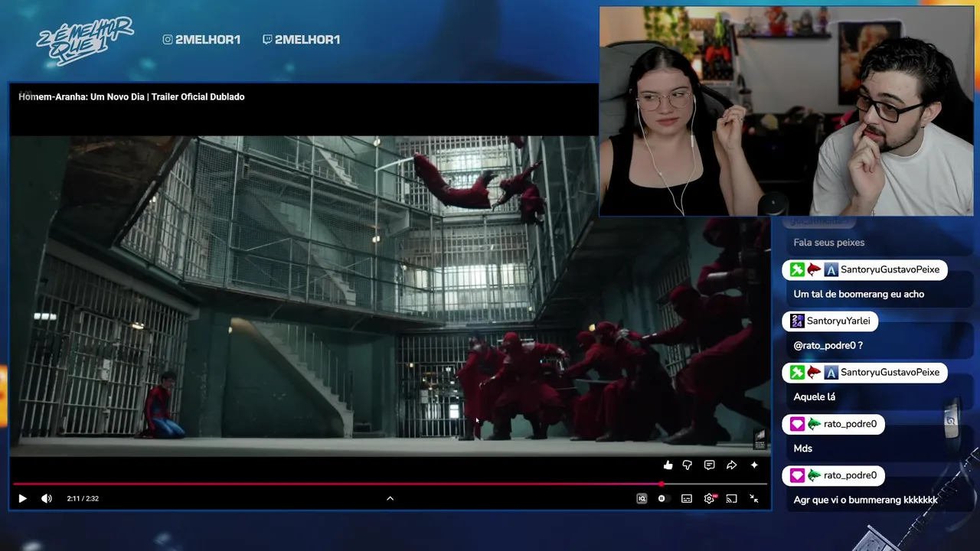Viewport: 980px width, 551px height.
Task: Click the 2 é Melhor Que 1 logo
Action: (85, 41)
